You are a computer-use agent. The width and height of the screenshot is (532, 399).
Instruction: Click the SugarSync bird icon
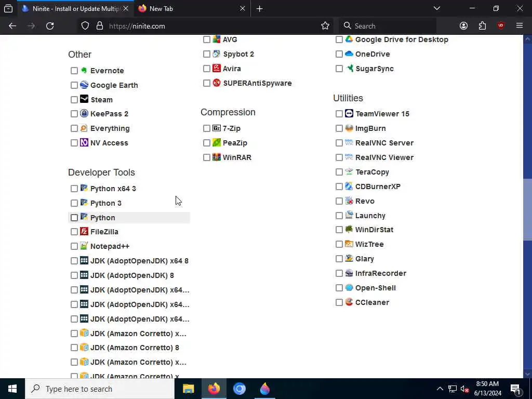coord(349,68)
